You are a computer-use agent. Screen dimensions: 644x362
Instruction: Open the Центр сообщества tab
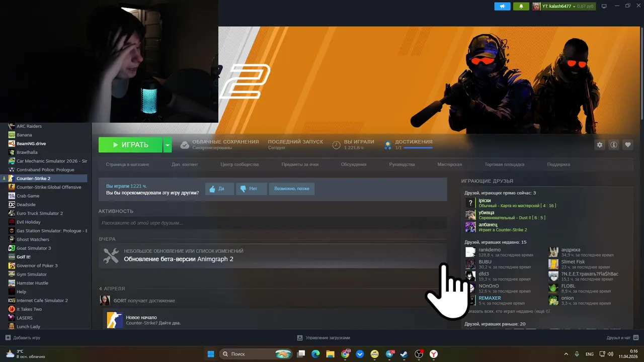pyautogui.click(x=239, y=164)
